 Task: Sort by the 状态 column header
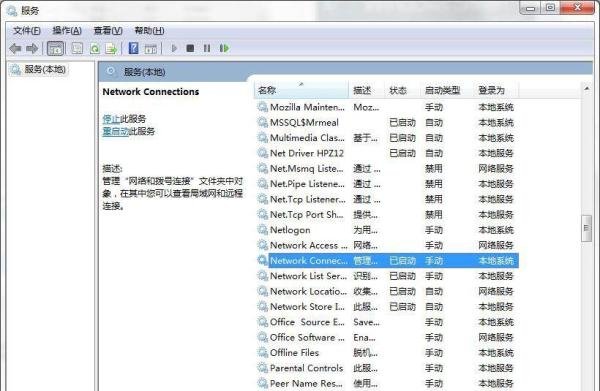point(402,90)
